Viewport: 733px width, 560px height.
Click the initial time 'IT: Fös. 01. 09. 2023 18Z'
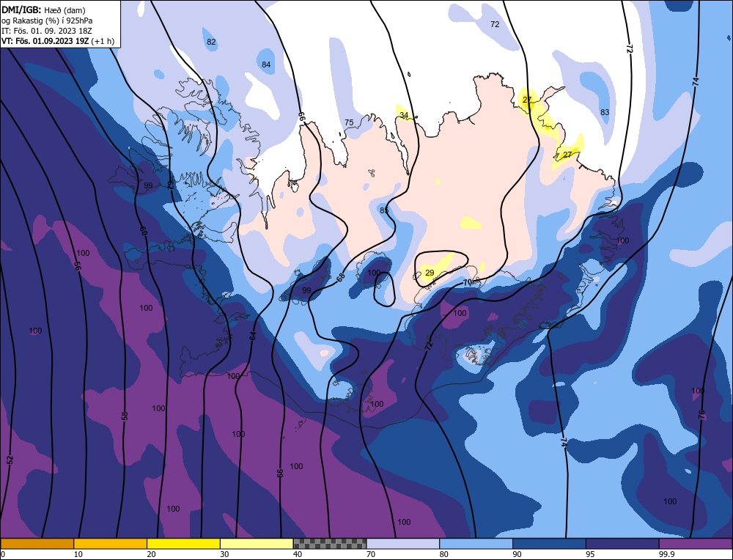pos(47,31)
